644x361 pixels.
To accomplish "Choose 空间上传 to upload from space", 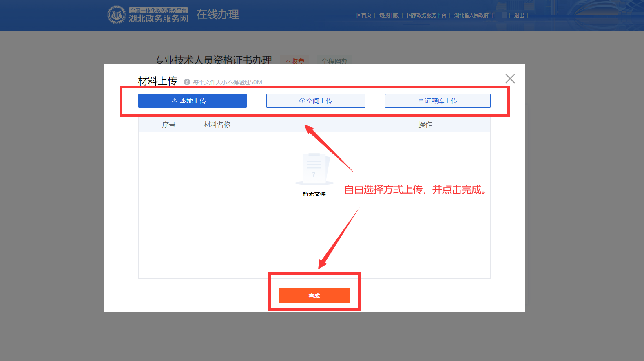I will pyautogui.click(x=316, y=101).
